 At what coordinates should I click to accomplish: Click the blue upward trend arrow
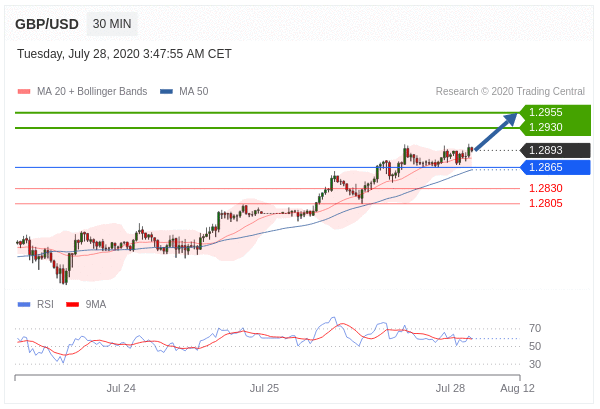coord(496,133)
